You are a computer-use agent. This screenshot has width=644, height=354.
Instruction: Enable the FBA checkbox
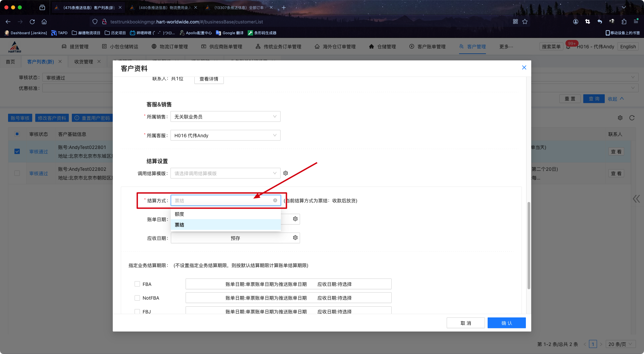coord(137,284)
